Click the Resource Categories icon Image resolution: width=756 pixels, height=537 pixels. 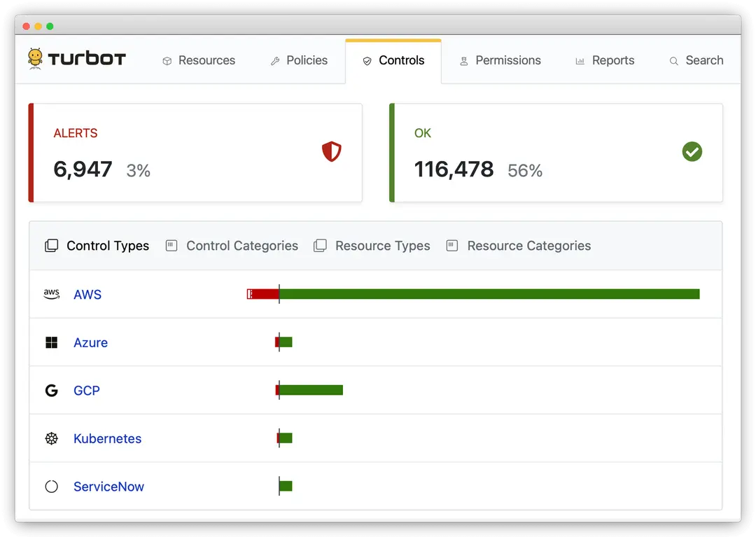pos(451,246)
